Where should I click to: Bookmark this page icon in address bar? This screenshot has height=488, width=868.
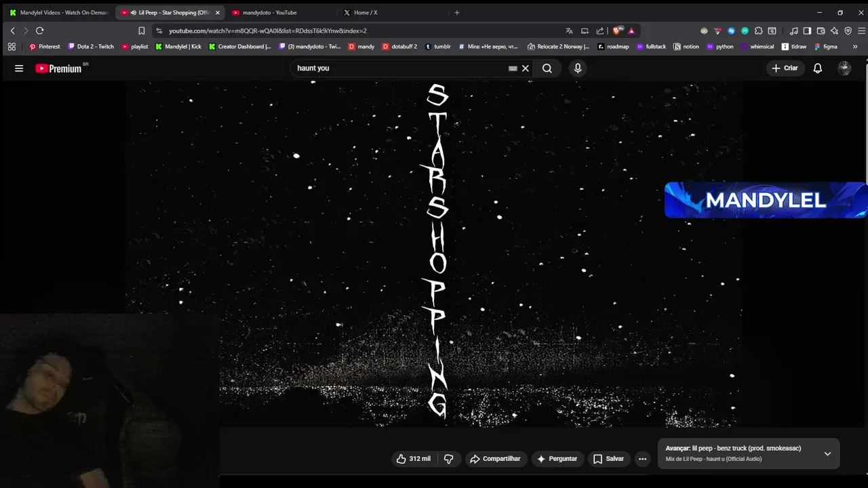[x=141, y=30]
